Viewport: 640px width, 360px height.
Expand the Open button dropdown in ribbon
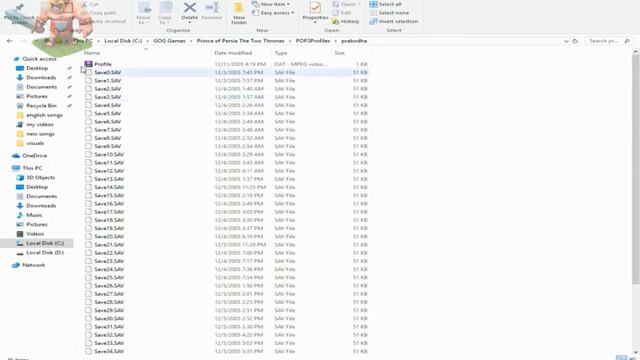coord(359,4)
